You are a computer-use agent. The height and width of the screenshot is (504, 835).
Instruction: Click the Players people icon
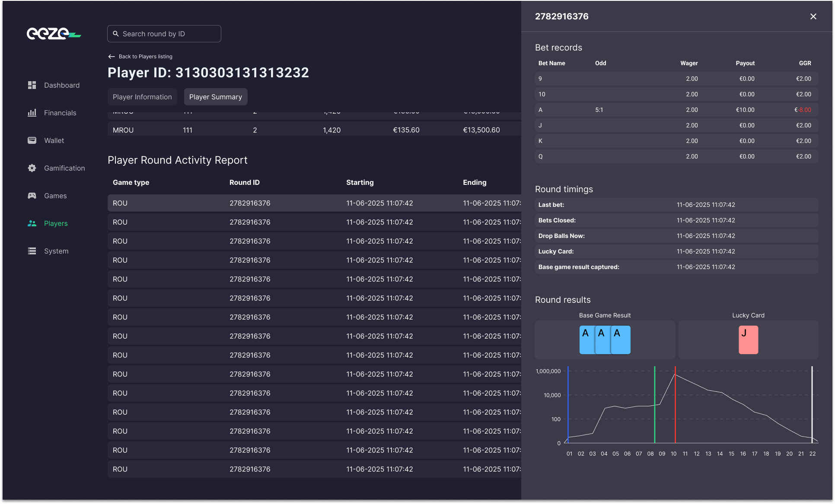pos(32,223)
